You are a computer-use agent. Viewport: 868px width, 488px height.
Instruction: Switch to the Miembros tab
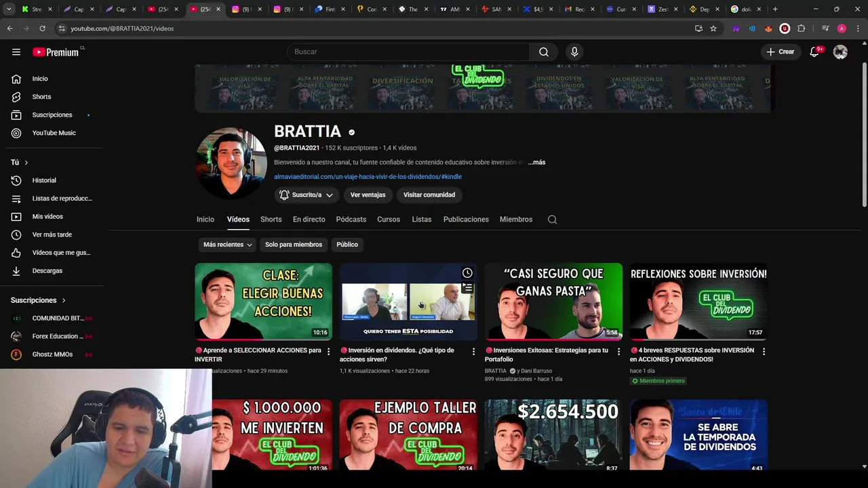[x=516, y=220]
